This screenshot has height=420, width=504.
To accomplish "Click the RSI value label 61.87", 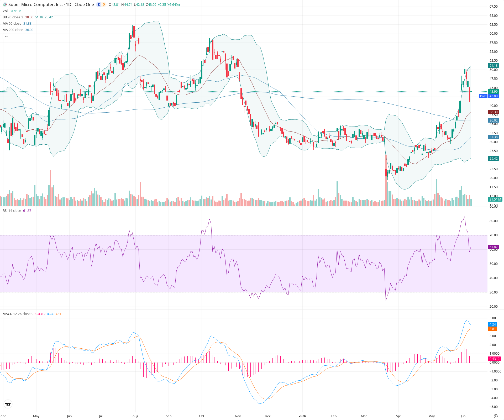I will pos(493,247).
